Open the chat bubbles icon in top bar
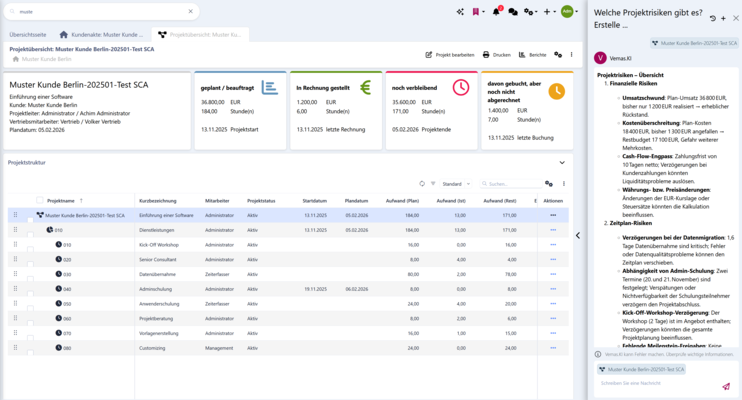 click(x=512, y=12)
